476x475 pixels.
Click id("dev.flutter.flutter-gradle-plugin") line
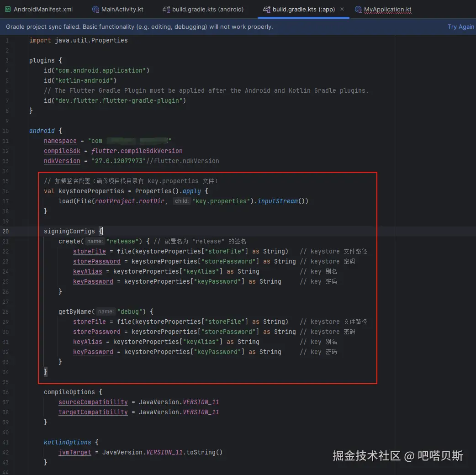(115, 100)
